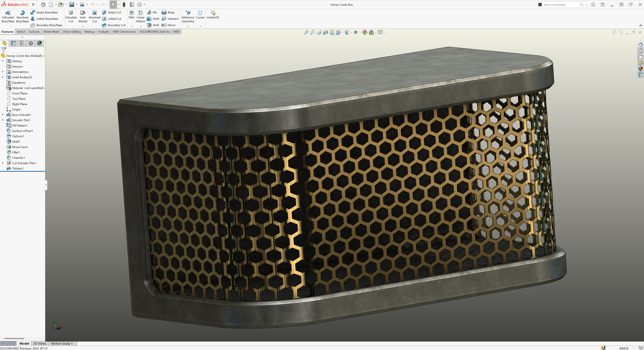Open Display Style dropdown arrow
This screenshot has height=350, width=644.
[351, 32]
